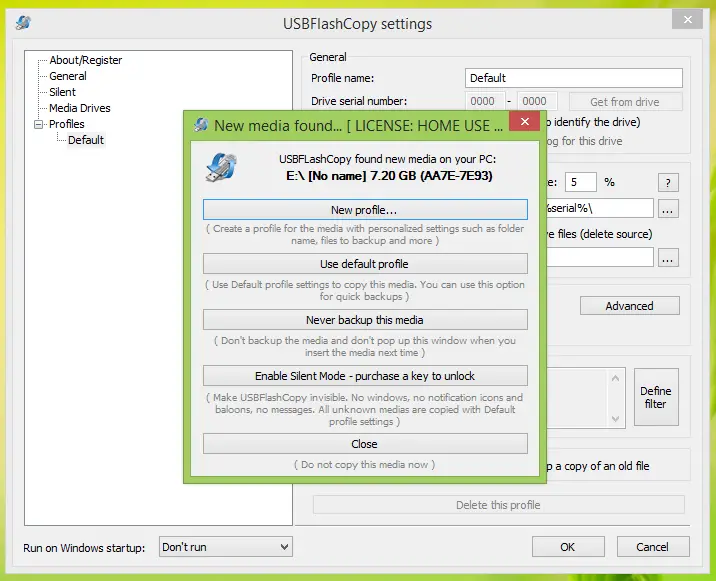Select the Default profile in the tree
This screenshot has width=716, height=581.
(x=86, y=140)
